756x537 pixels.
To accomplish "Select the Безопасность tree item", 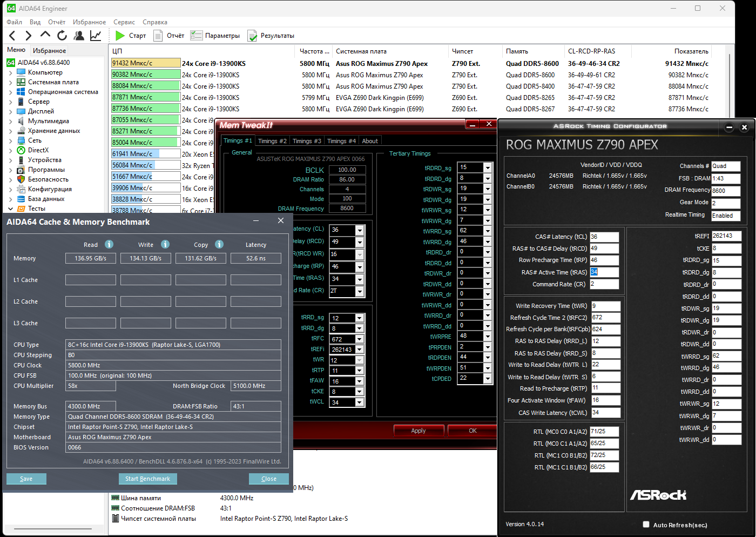I will coord(48,179).
